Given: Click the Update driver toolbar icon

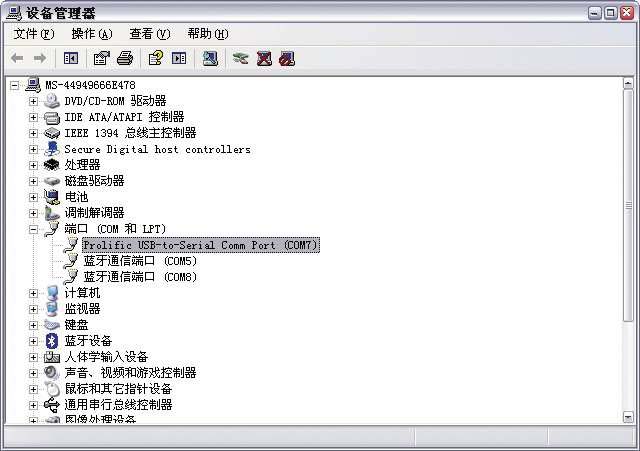Looking at the screenshot, I should (240, 58).
